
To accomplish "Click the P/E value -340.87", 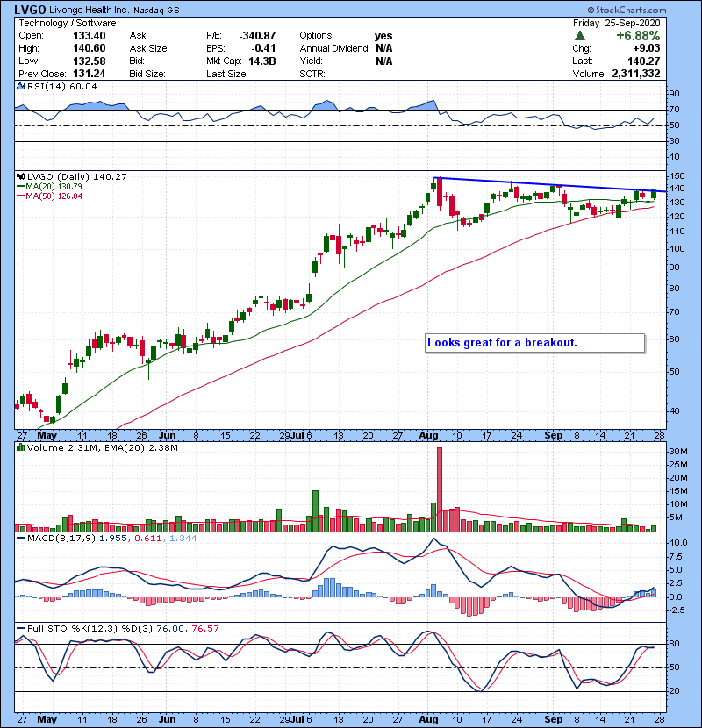I will (257, 36).
